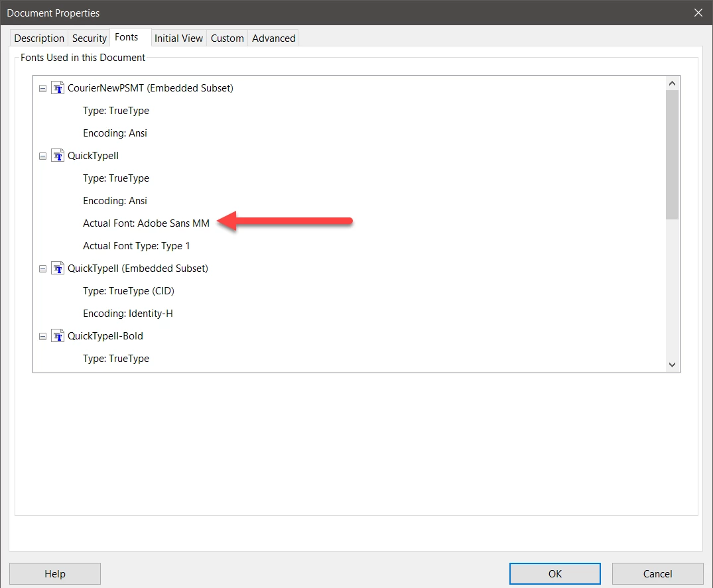713x588 pixels.
Task: Click 'Type: TrueType' under CourierNewPSMT
Action: [116, 111]
